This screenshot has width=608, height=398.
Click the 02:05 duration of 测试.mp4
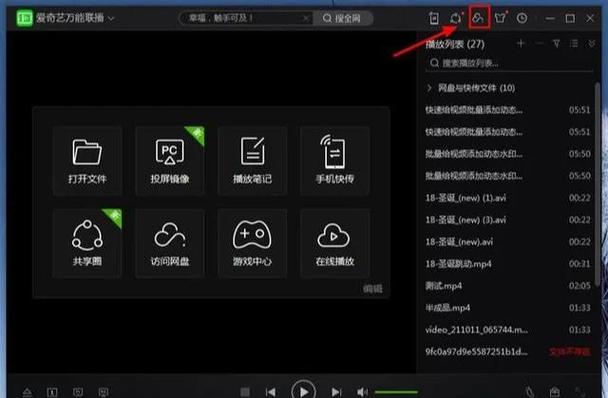[579, 286]
